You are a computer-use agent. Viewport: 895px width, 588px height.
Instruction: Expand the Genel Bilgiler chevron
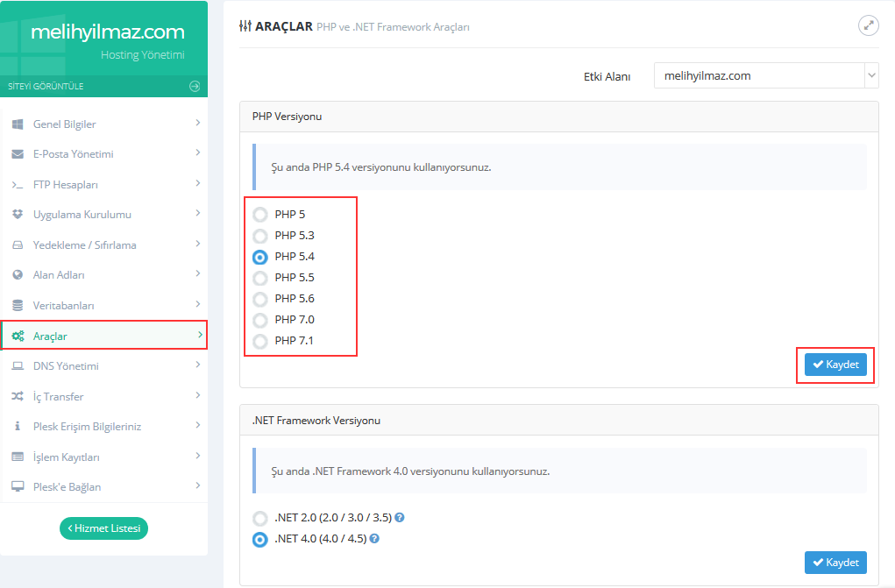tap(198, 124)
